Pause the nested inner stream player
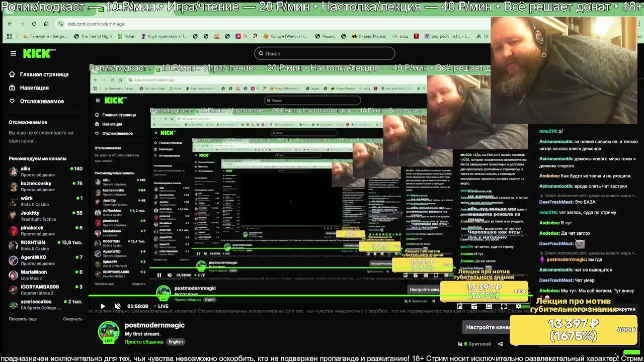This screenshot has height=362, width=644. [159, 275]
